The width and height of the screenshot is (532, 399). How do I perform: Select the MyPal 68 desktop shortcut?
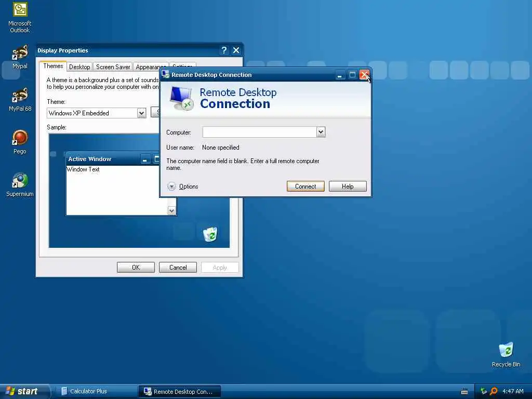click(20, 99)
